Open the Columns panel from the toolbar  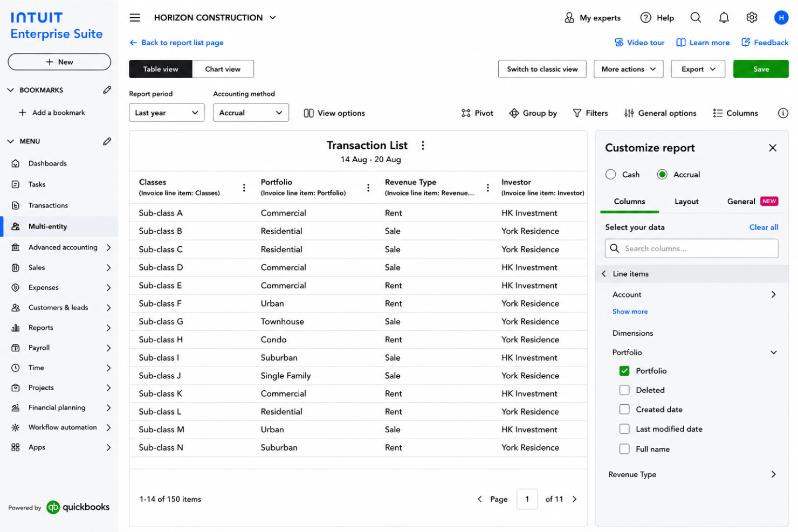click(x=735, y=113)
